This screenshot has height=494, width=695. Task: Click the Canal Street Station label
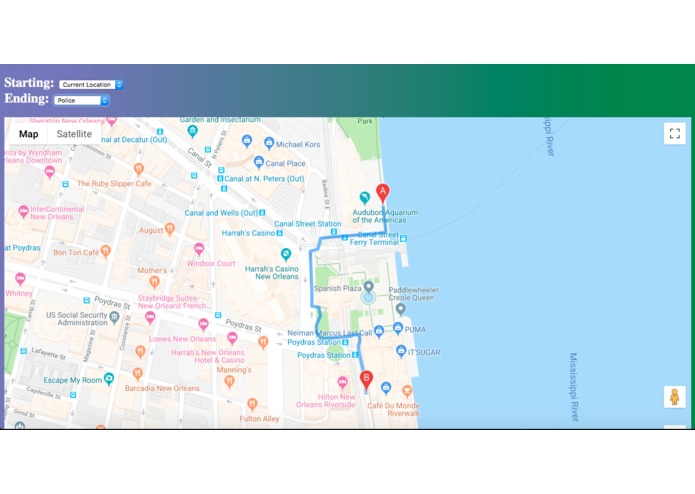(x=308, y=224)
